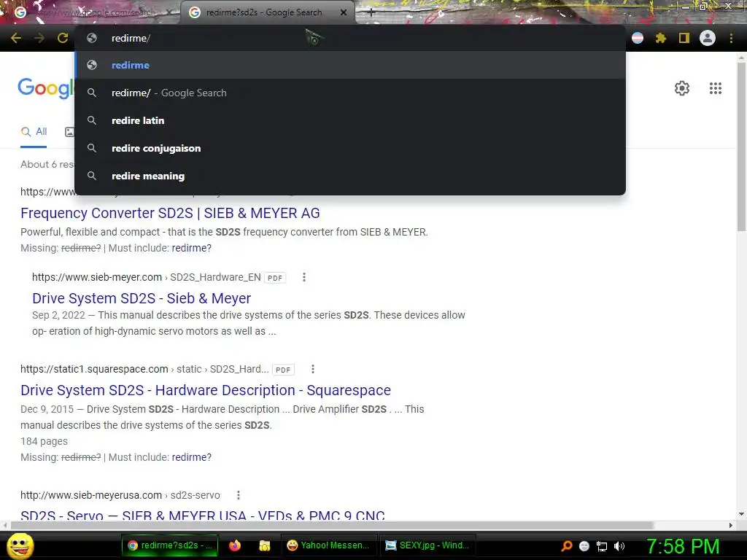
Task: Close the first google.com/search tab
Action: click(x=169, y=12)
